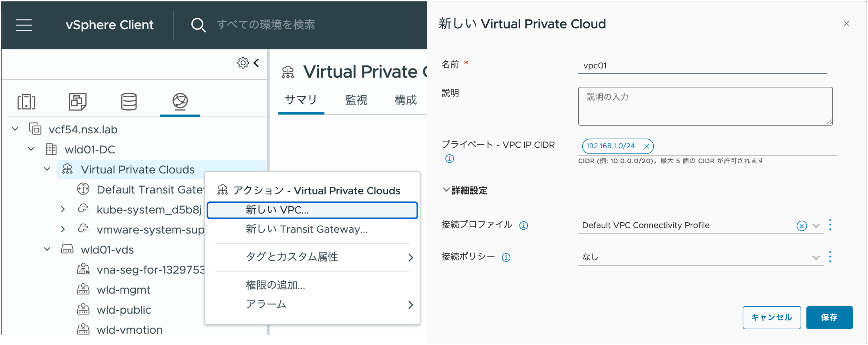Viewport: 868px width, 345px height.
Task: Select wld01-DC in the tree
Action: (90, 149)
